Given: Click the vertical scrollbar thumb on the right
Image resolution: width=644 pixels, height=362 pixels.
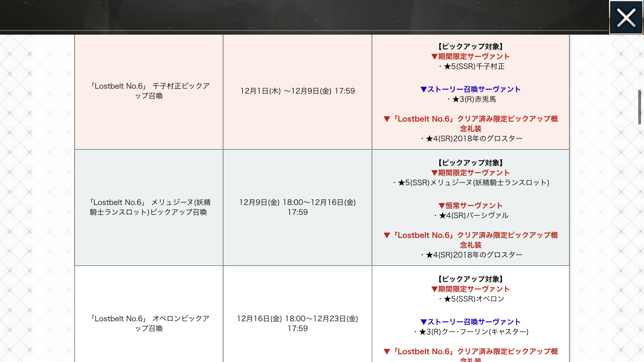Looking at the screenshot, I should click(x=640, y=107).
